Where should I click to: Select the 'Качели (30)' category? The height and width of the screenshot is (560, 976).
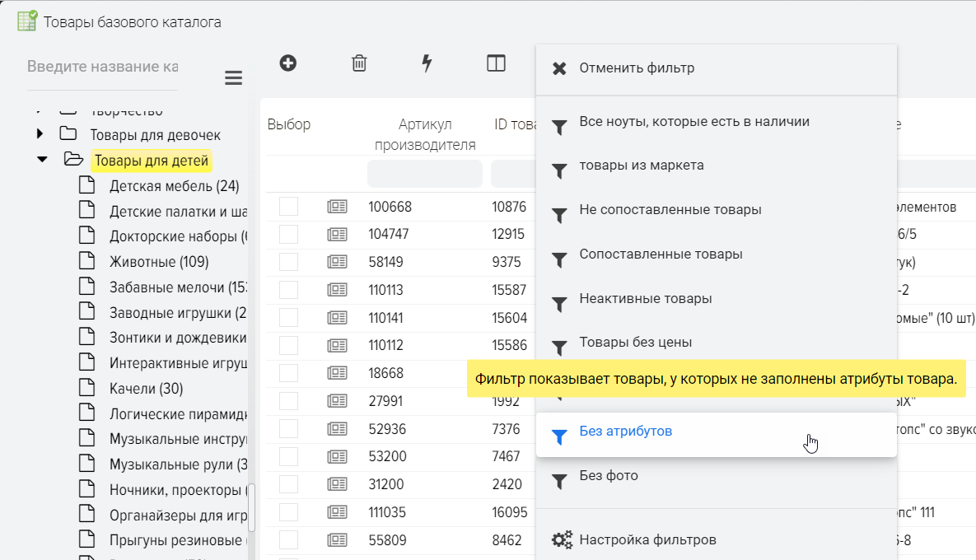[x=146, y=389]
